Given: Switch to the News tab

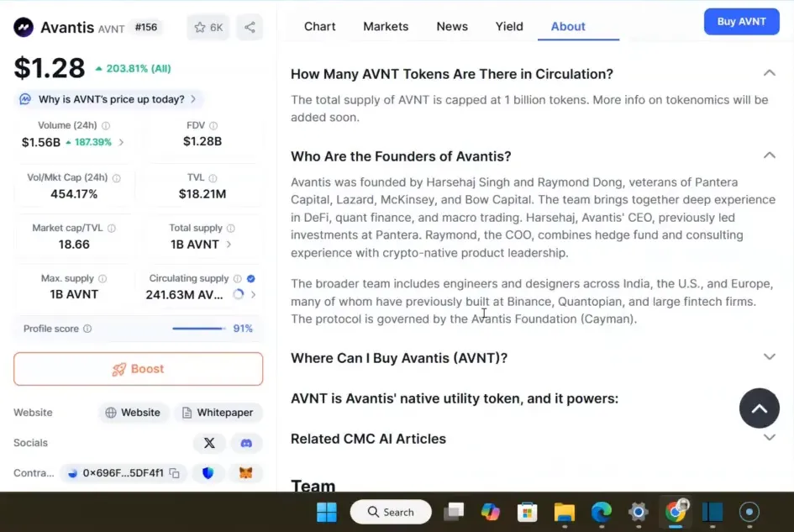Looking at the screenshot, I should [452, 26].
